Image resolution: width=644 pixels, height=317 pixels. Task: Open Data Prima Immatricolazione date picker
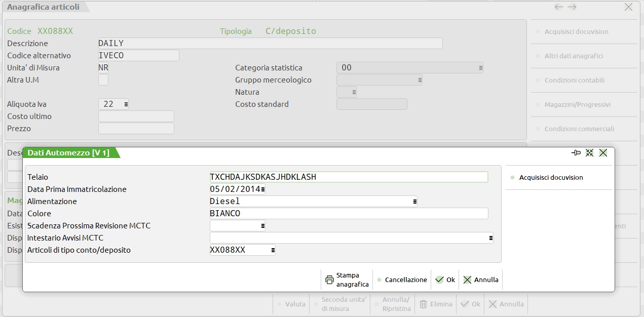pos(262,189)
